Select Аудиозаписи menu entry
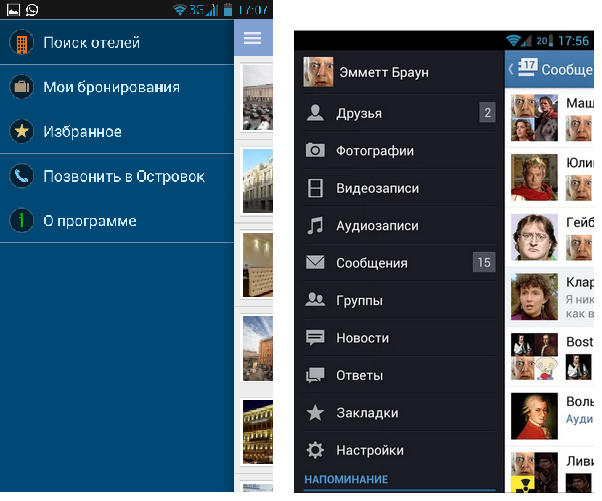Viewport: 602px width, 501px height. click(399, 225)
